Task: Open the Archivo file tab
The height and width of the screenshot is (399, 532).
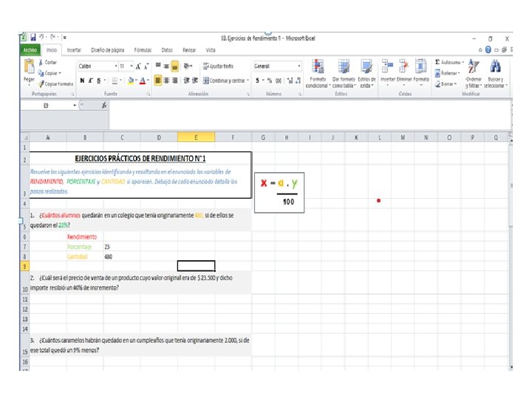Action: 30,50
